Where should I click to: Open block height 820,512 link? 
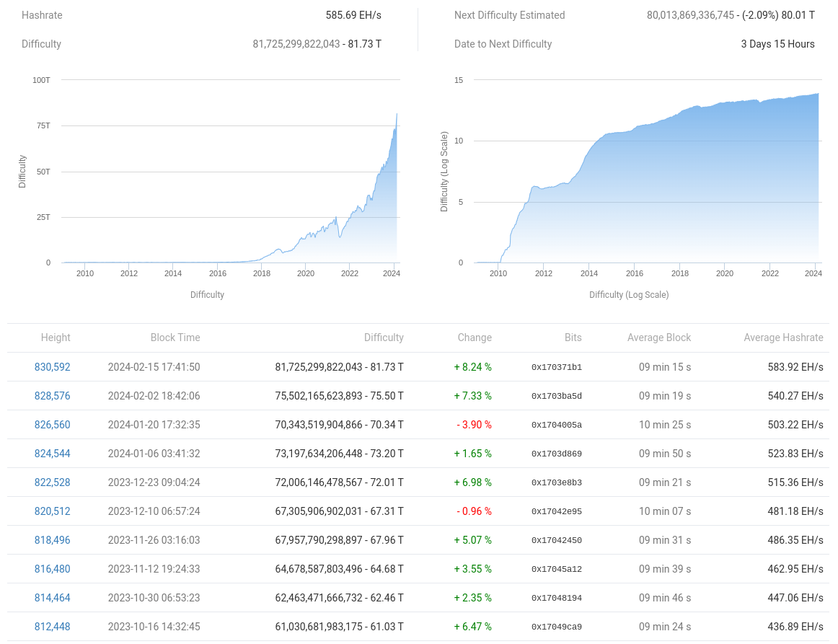[53, 511]
